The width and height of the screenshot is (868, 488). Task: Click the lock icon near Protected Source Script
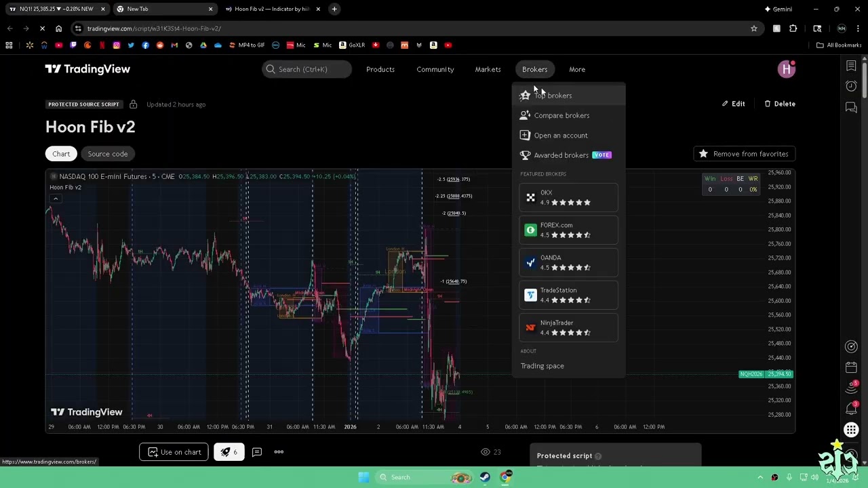point(133,104)
